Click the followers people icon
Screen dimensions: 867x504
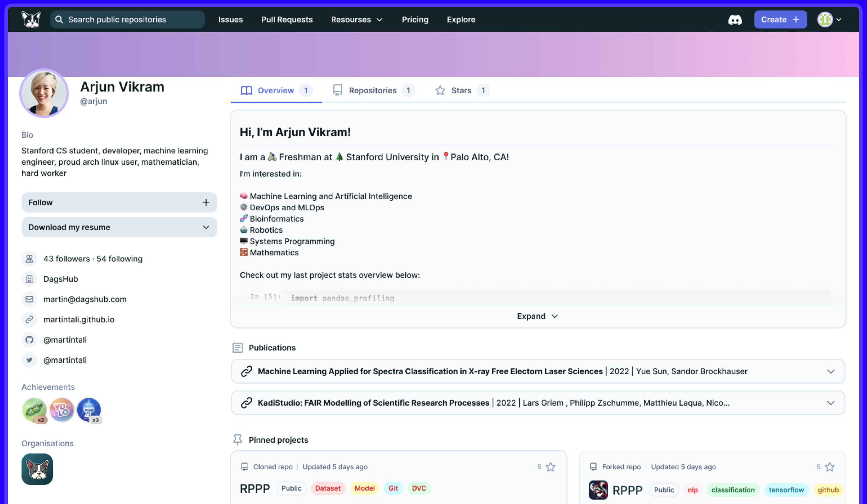click(29, 259)
